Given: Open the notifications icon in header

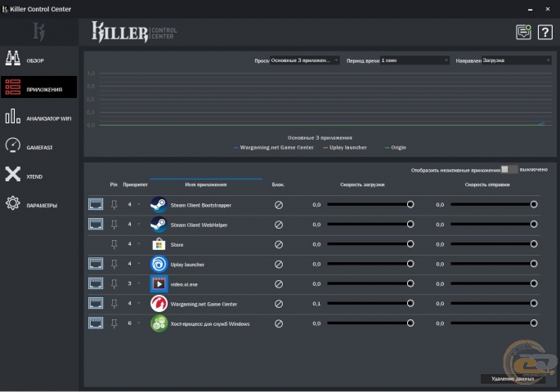Looking at the screenshot, I should [523, 32].
